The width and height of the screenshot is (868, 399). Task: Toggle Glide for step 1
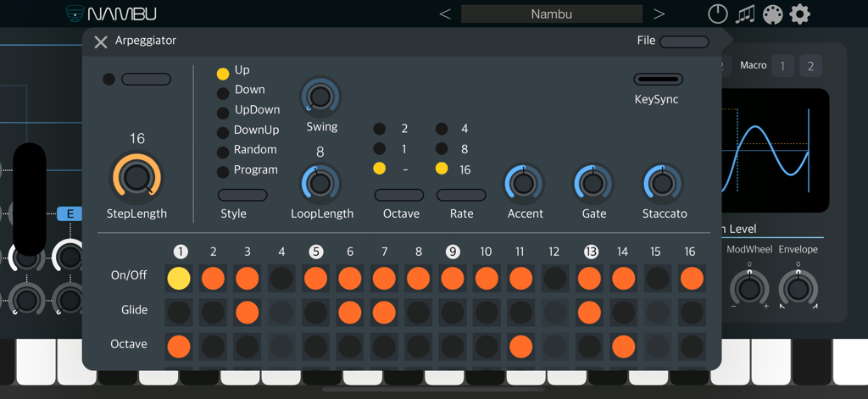[179, 313]
